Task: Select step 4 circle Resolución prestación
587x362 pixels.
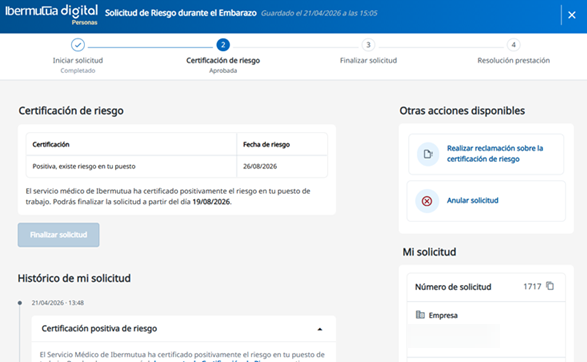Action: pos(513,45)
